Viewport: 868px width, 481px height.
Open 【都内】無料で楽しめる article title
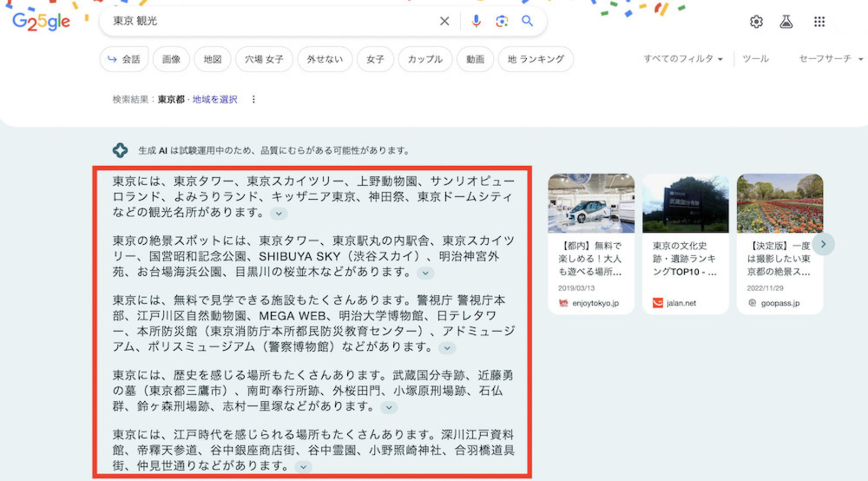tap(590, 259)
